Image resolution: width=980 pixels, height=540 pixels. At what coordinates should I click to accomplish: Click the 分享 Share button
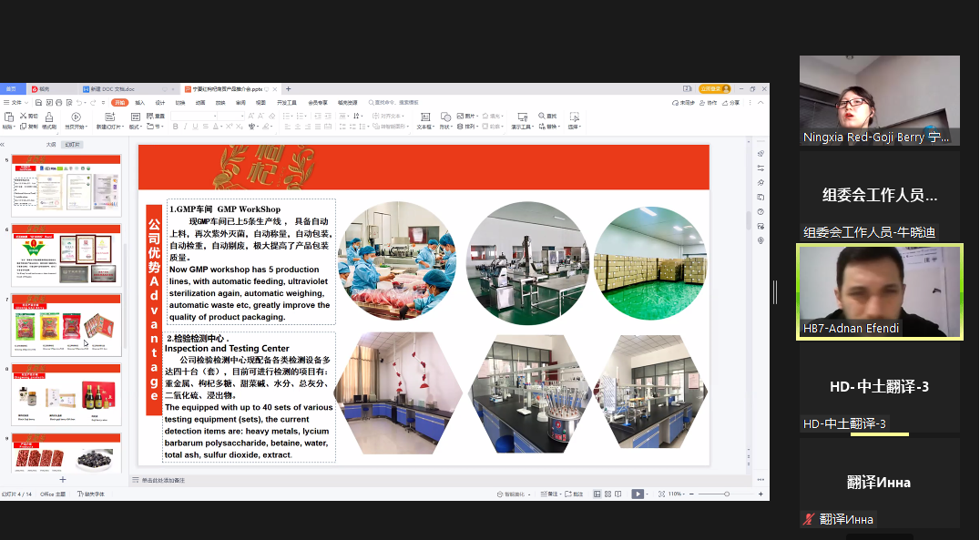(730, 103)
